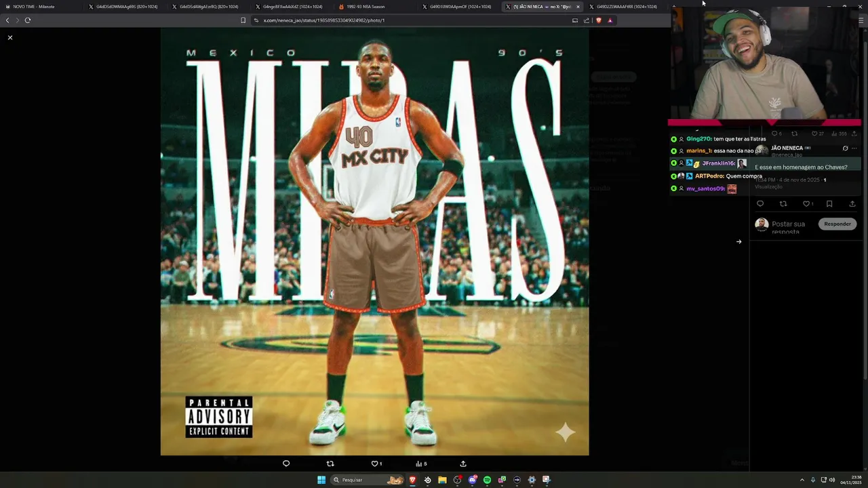
Task: Open Discord from the taskbar
Action: tap(472, 480)
